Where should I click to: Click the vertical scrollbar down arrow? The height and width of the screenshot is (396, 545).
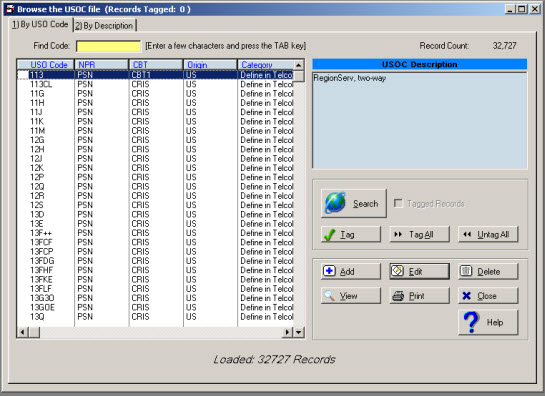pyautogui.click(x=299, y=332)
